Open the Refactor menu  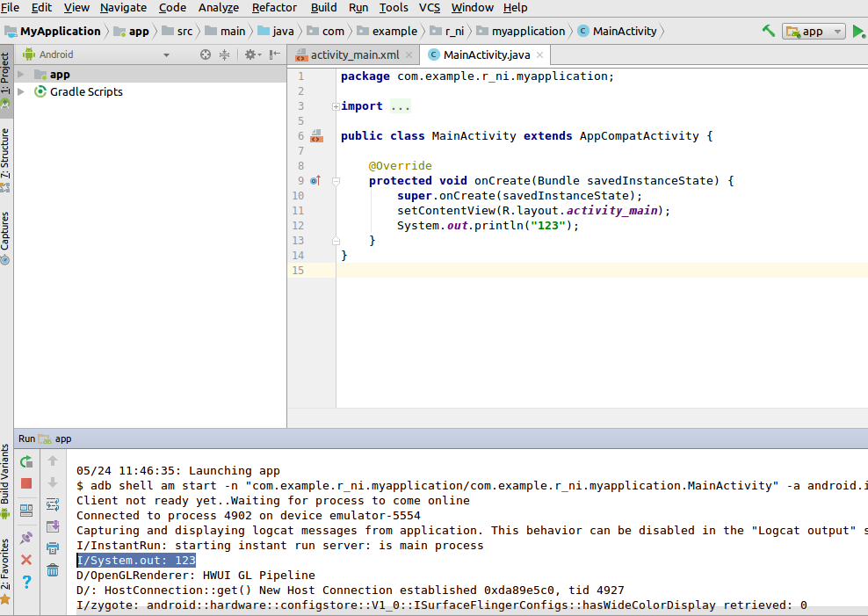(276, 8)
